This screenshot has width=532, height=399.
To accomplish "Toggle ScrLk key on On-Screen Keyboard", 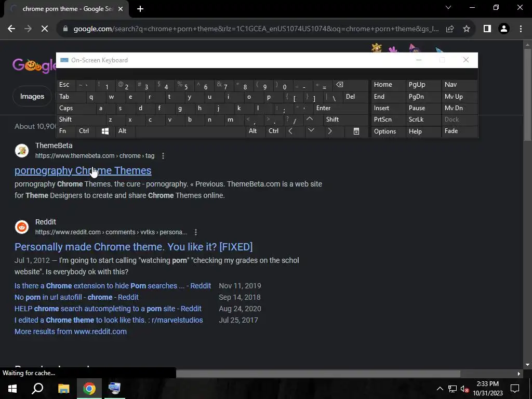I will (423, 119).
